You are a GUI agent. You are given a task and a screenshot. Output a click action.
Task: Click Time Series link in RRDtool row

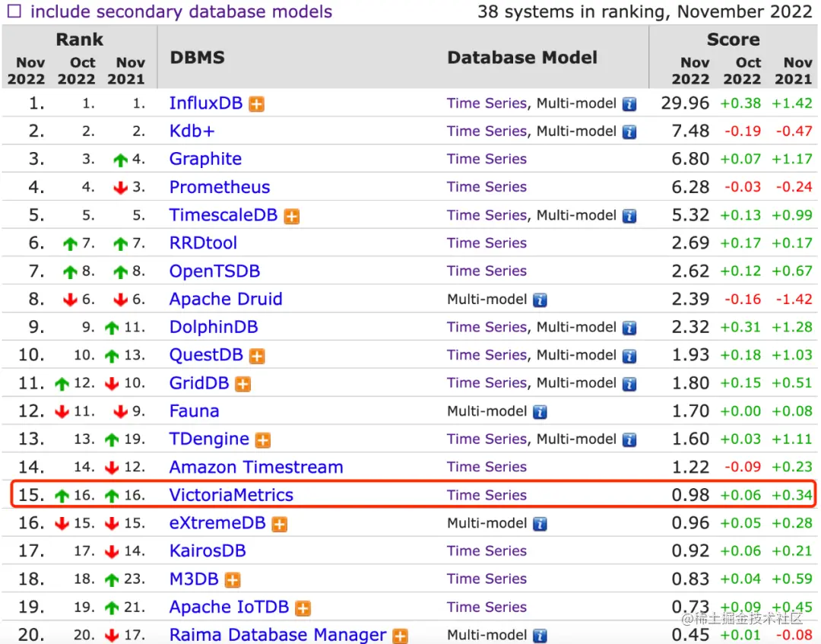pyautogui.click(x=487, y=243)
